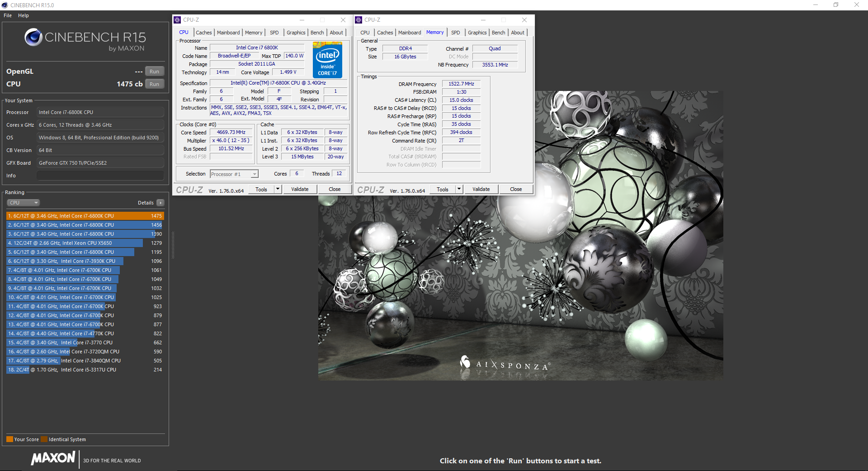Viewport: 868px width, 471px height.
Task: Switch to Bench tab in left CPU-Z
Action: pyautogui.click(x=317, y=33)
